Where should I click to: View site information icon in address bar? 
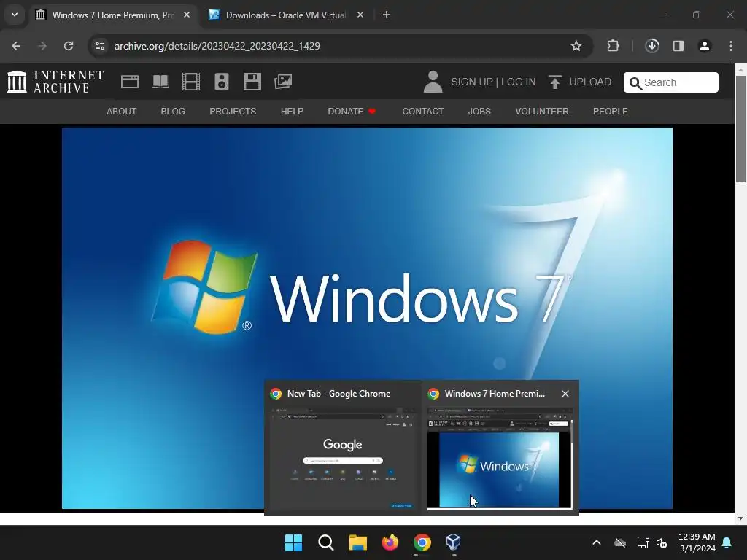[x=100, y=46]
